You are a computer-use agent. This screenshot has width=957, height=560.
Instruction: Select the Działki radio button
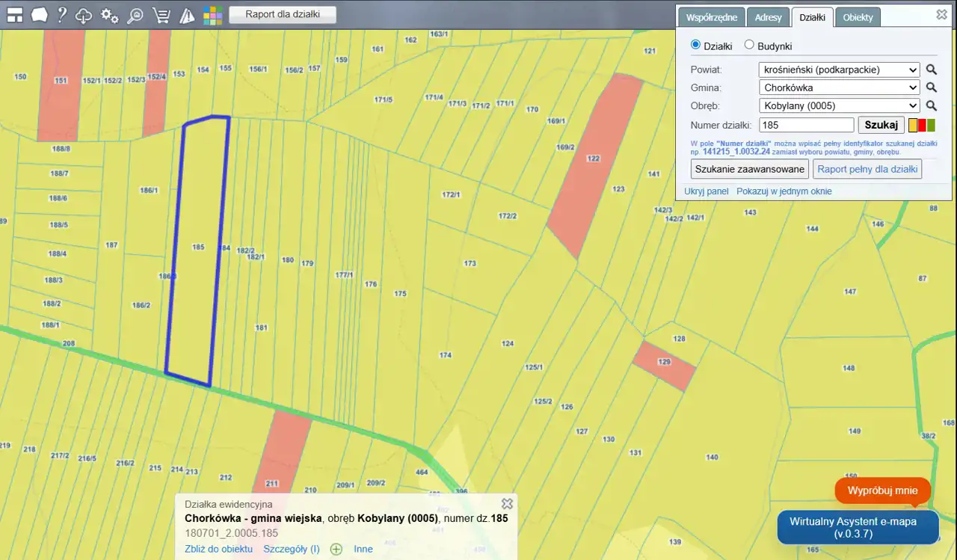[x=696, y=45]
